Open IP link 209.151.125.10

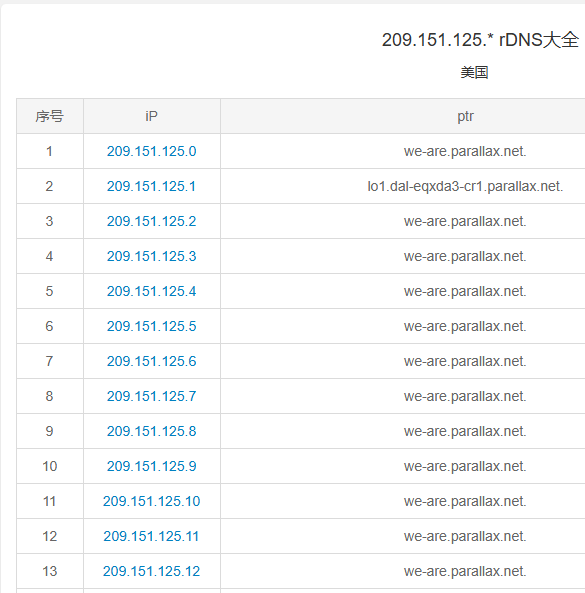pyautogui.click(x=152, y=501)
